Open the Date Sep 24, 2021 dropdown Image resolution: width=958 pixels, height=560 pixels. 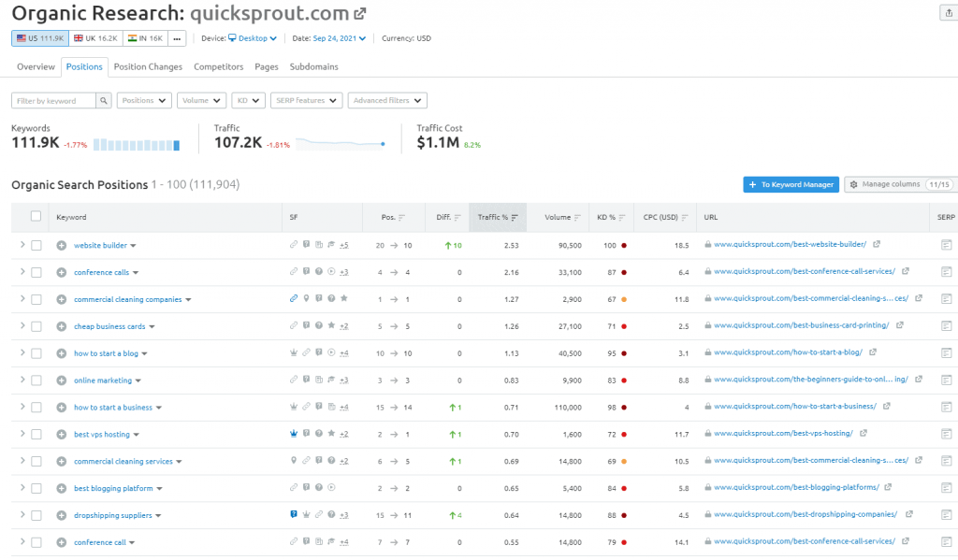pos(339,38)
